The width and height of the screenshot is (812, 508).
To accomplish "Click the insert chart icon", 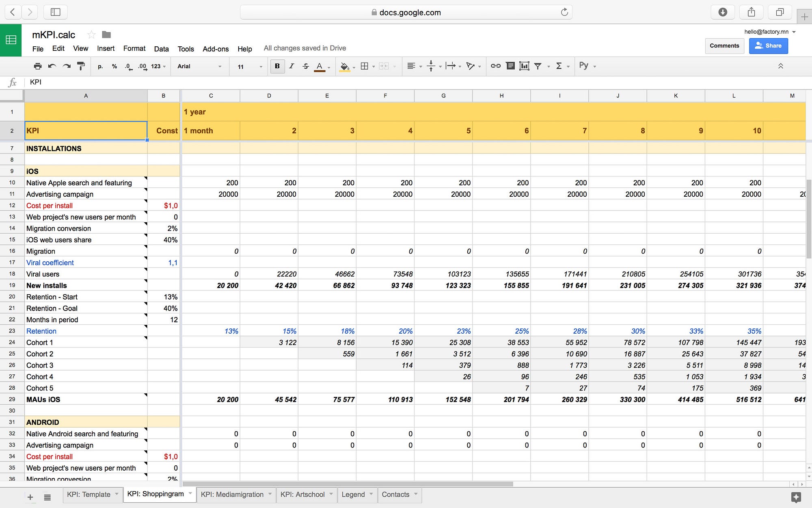I will pos(524,66).
